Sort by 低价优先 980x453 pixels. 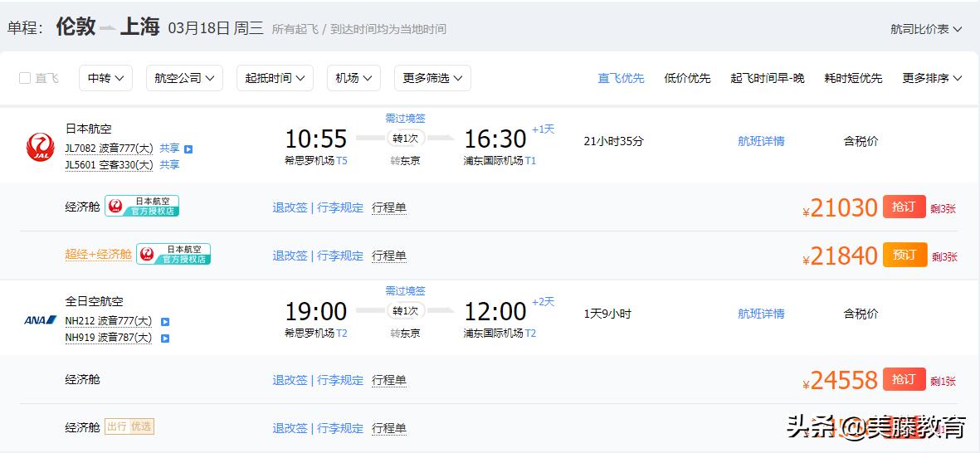[688, 78]
